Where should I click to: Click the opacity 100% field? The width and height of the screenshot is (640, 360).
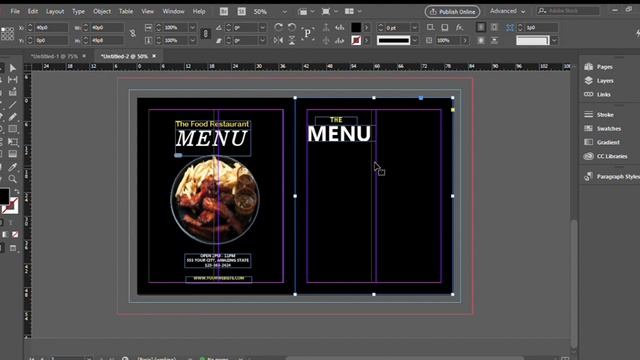point(449,40)
